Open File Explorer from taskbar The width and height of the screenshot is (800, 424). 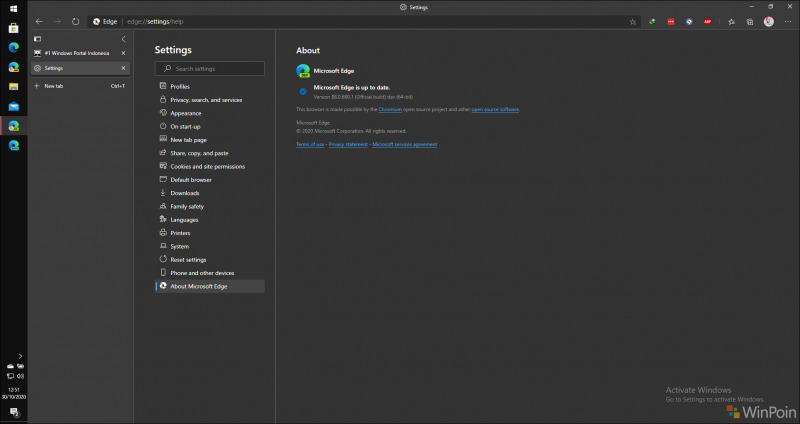point(14,87)
